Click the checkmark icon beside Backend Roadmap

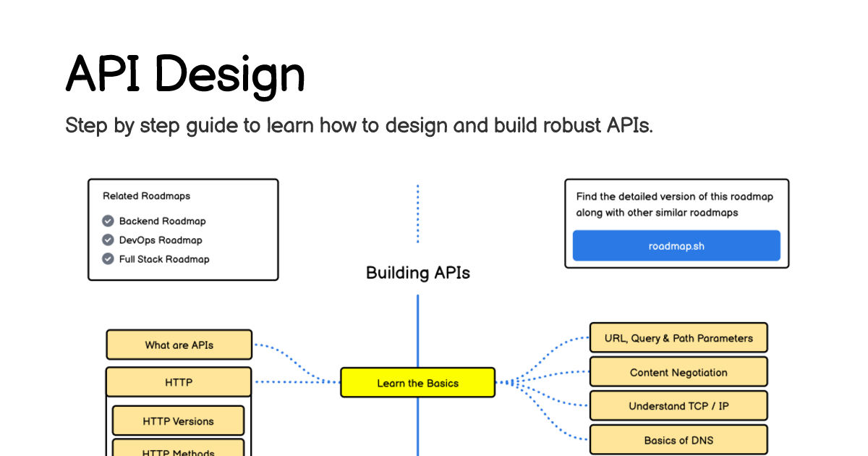pyautogui.click(x=108, y=221)
